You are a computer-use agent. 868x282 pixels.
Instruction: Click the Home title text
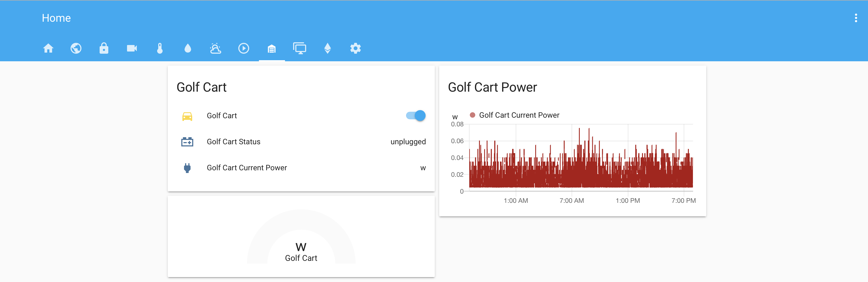[56, 18]
